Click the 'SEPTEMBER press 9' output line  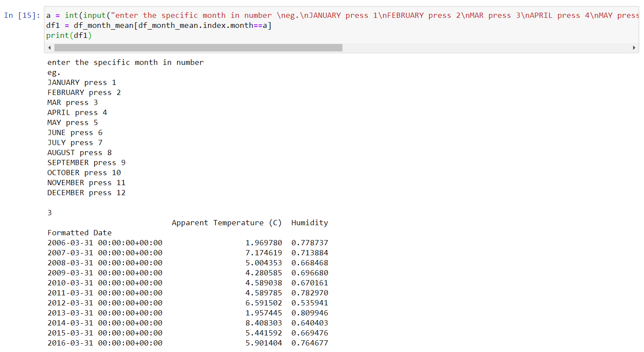click(x=86, y=162)
